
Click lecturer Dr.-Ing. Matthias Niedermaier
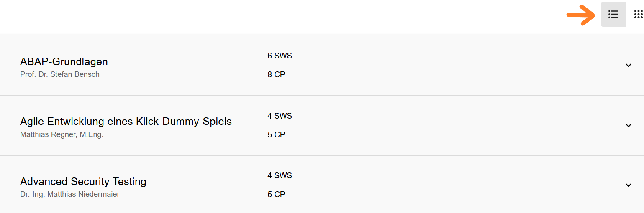pos(70,194)
